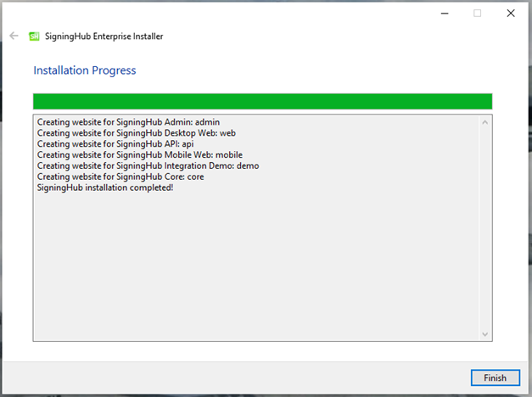Screen dimensions: 532x397
Task: Minimize the installer window
Action: pyautogui.click(x=445, y=14)
